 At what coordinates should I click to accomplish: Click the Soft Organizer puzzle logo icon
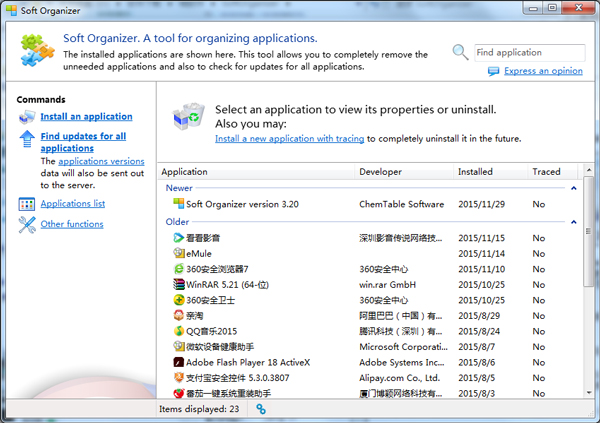click(x=38, y=50)
